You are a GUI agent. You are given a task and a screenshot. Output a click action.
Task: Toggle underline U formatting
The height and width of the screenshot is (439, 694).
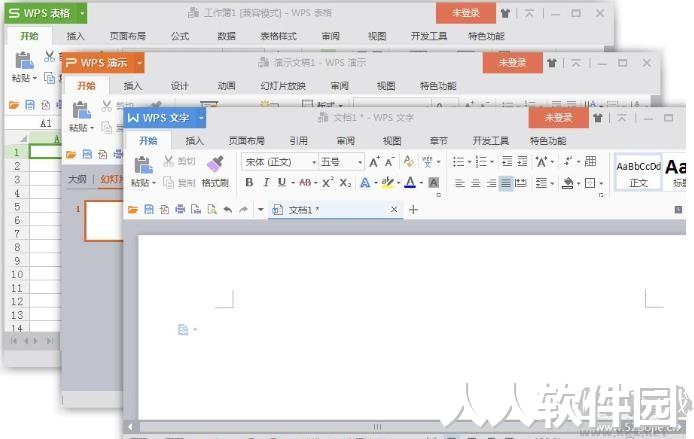[281, 182]
